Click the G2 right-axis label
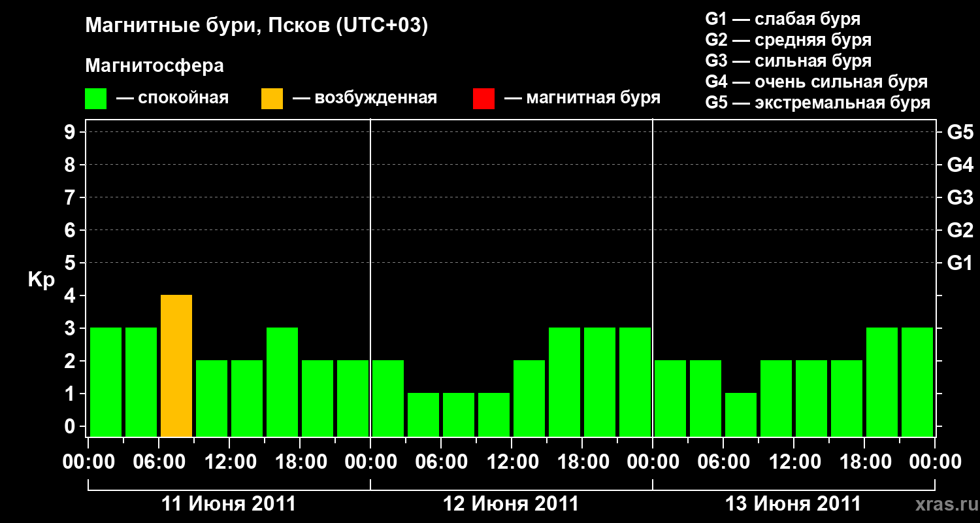 pos(960,230)
